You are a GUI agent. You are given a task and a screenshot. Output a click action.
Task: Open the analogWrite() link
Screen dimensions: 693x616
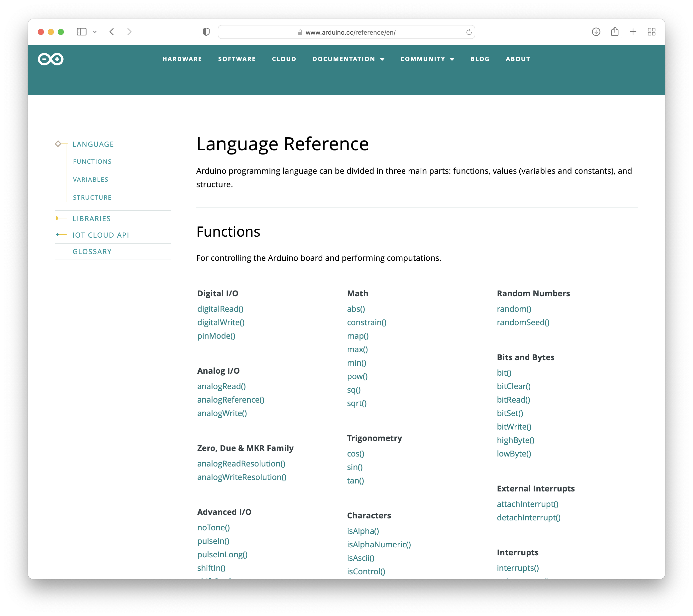coord(222,413)
